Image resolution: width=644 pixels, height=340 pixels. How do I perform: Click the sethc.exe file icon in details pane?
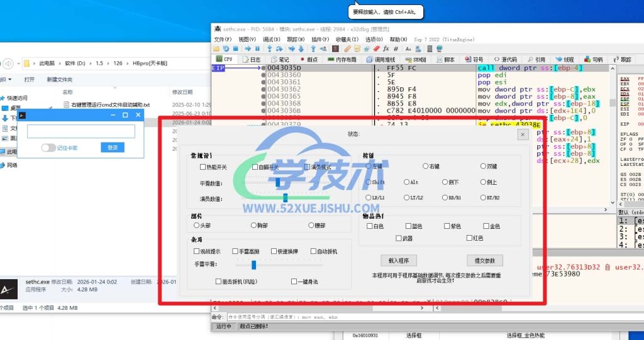(9, 289)
